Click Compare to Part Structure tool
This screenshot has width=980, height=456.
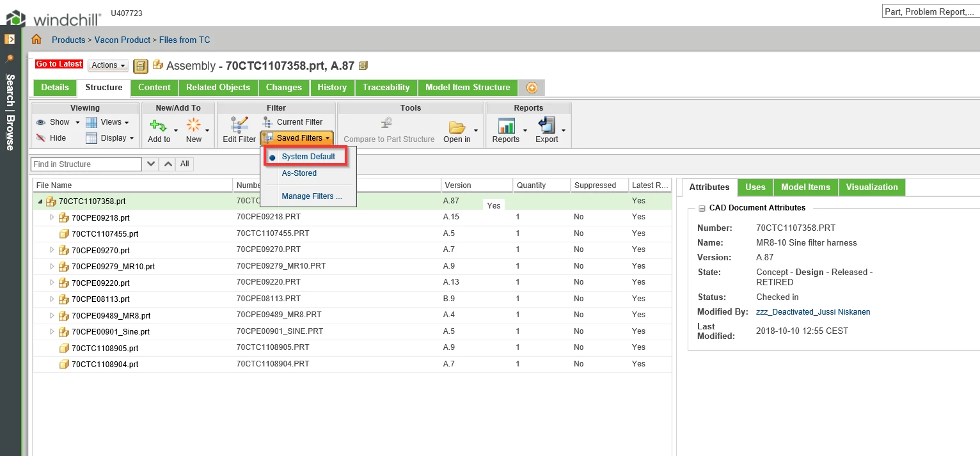389,130
